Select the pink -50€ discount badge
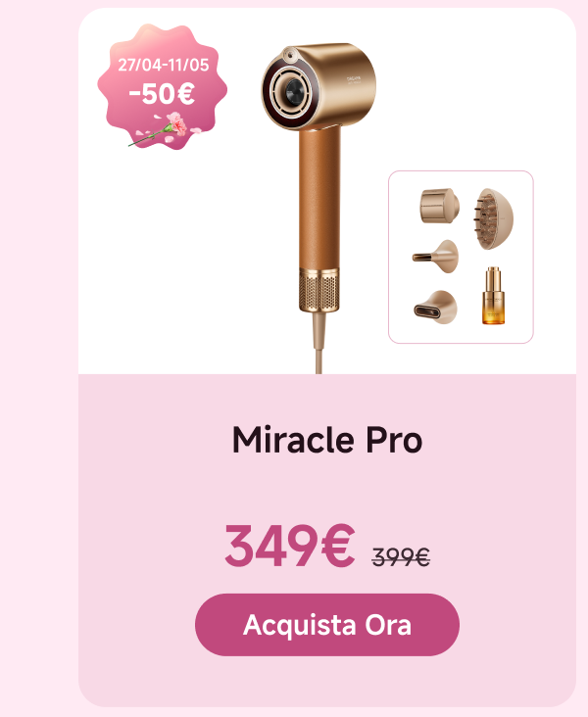Viewport: 588px width, 717px height. tap(162, 86)
